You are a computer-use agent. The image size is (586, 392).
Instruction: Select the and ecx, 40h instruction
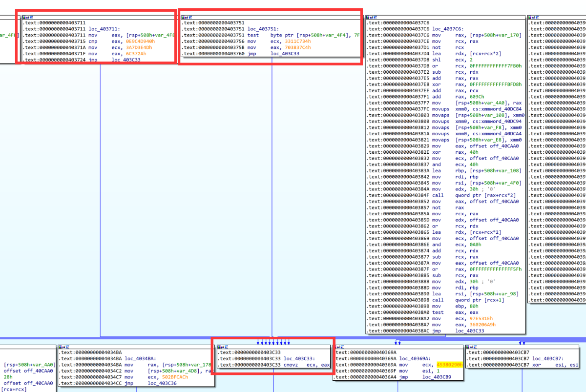[x=422, y=165]
